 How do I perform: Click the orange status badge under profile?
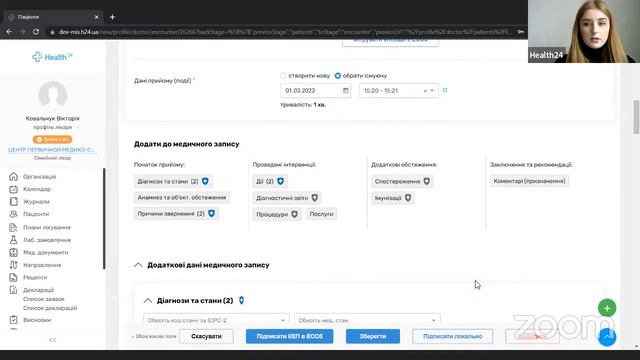(53, 139)
